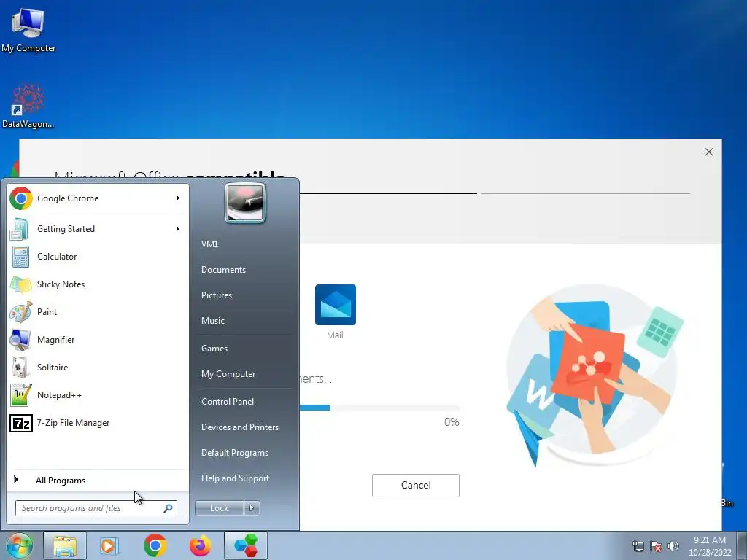Viewport: 747px width, 560px height.
Task: Open Sticky Notes icon
Action: 20,284
